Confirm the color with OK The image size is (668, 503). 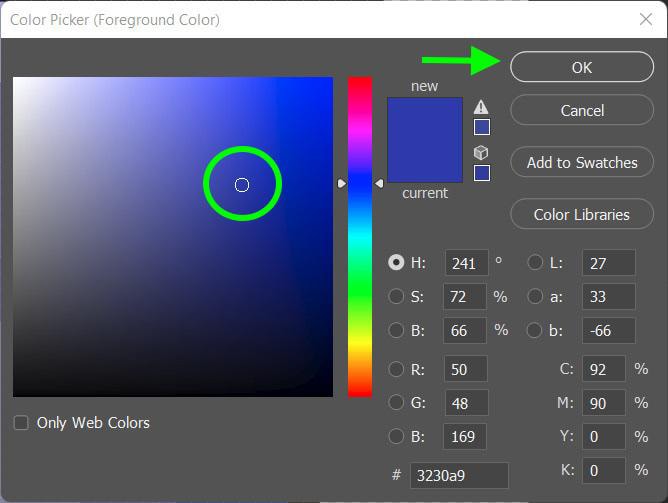click(582, 67)
